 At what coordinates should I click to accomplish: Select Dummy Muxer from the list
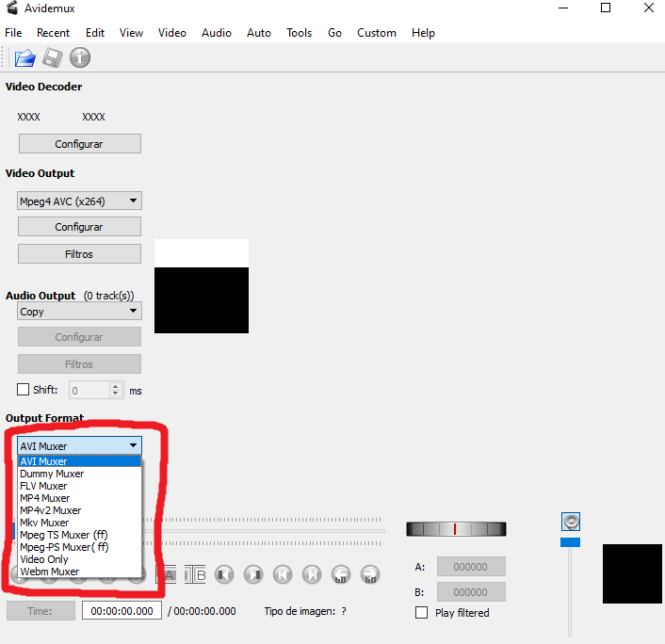pyautogui.click(x=79, y=474)
